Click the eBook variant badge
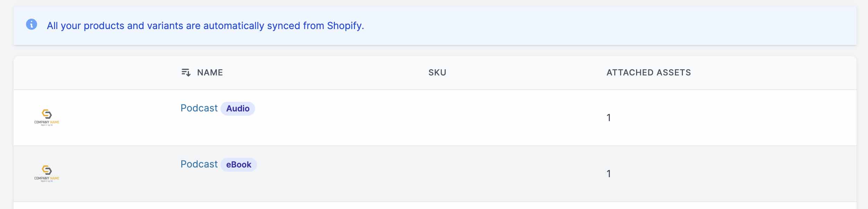The height and width of the screenshot is (209, 868). 238,165
